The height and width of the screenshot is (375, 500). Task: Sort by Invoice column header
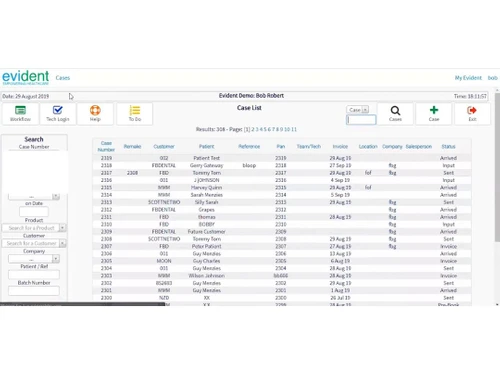pyautogui.click(x=340, y=146)
